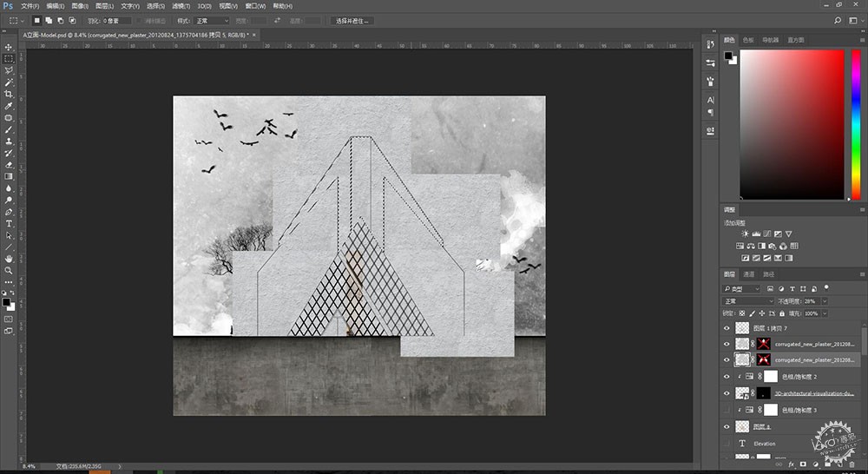Select the Move tool

tap(9, 47)
